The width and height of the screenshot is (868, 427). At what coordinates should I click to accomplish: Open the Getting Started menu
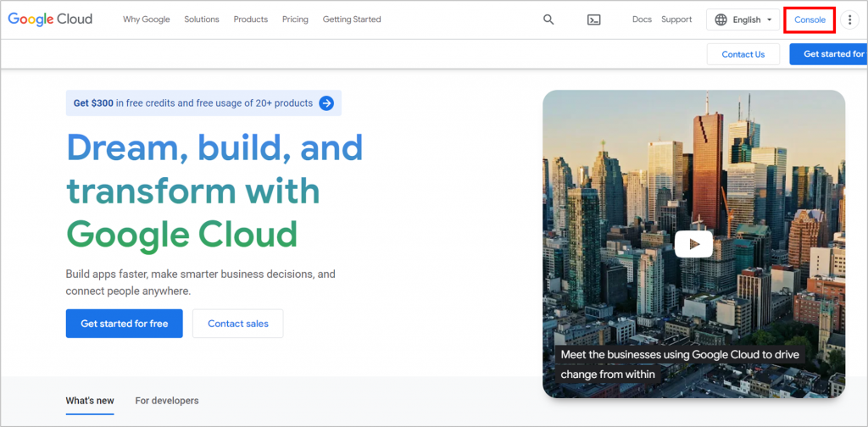coord(352,19)
